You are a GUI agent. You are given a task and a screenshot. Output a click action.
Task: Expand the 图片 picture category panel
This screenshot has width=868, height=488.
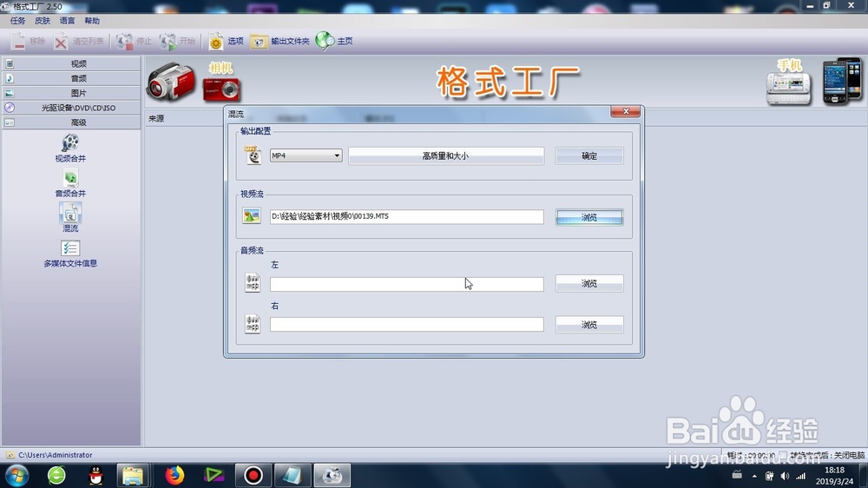pos(71,93)
